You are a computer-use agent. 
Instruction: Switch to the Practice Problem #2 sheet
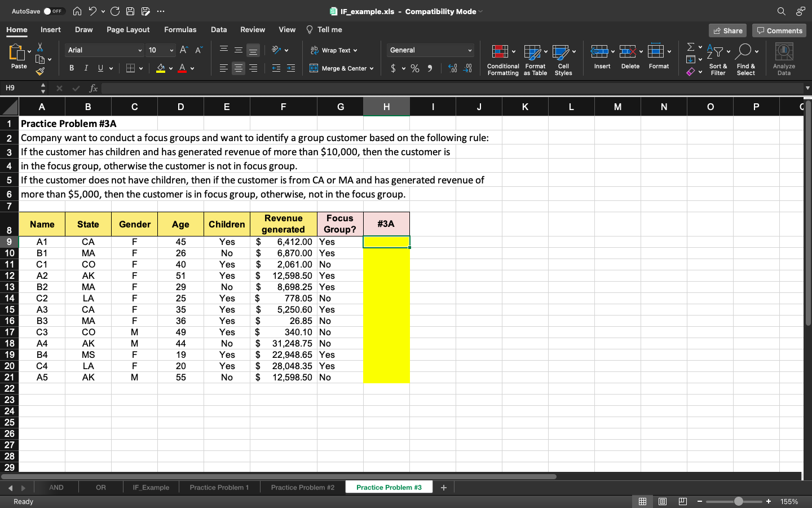click(302, 487)
